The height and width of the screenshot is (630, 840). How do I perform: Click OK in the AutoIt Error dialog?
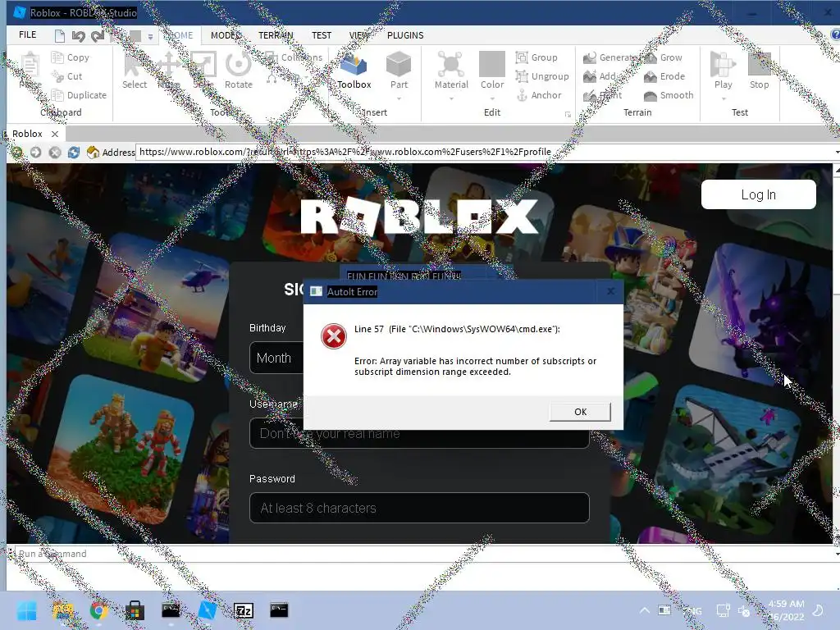[580, 412]
